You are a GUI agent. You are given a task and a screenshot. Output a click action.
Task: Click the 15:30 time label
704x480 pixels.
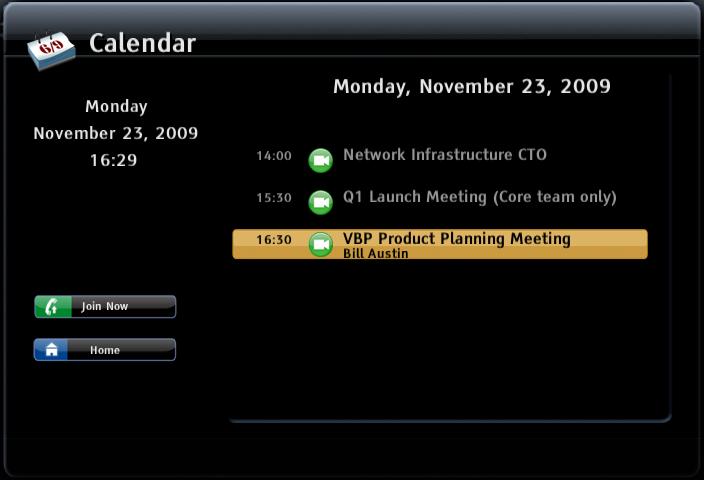click(274, 198)
